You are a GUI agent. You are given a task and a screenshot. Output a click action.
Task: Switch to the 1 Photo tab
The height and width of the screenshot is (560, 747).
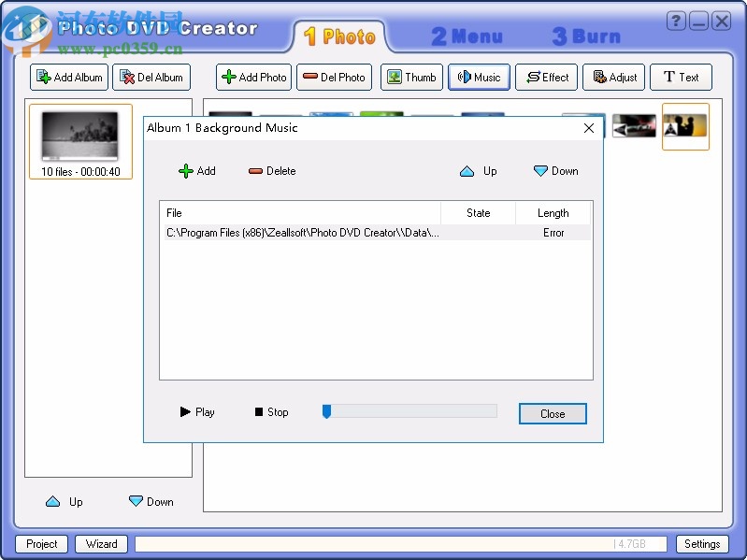point(339,36)
